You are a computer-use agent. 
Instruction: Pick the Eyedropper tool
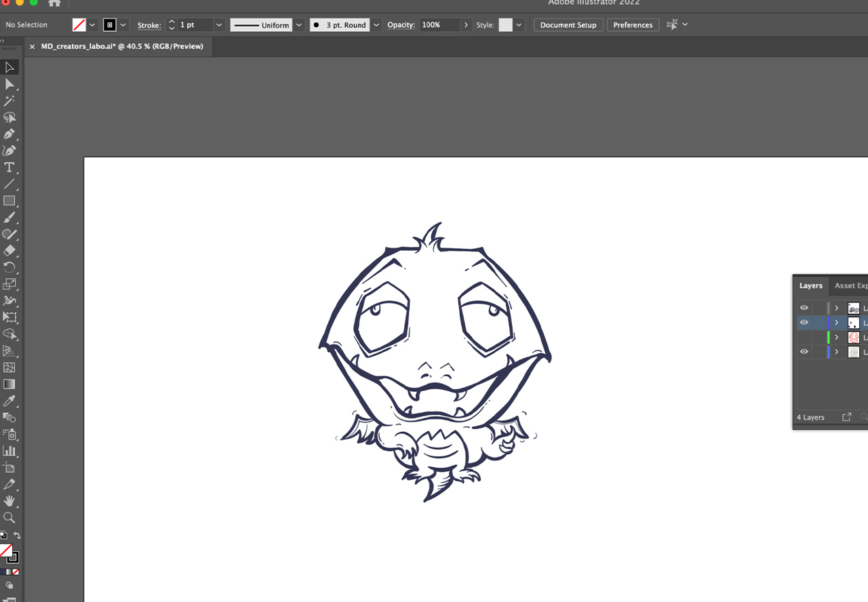(9, 401)
